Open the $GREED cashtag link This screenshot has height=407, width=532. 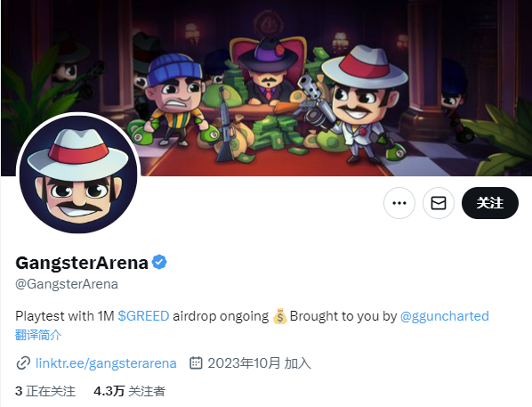[143, 316]
